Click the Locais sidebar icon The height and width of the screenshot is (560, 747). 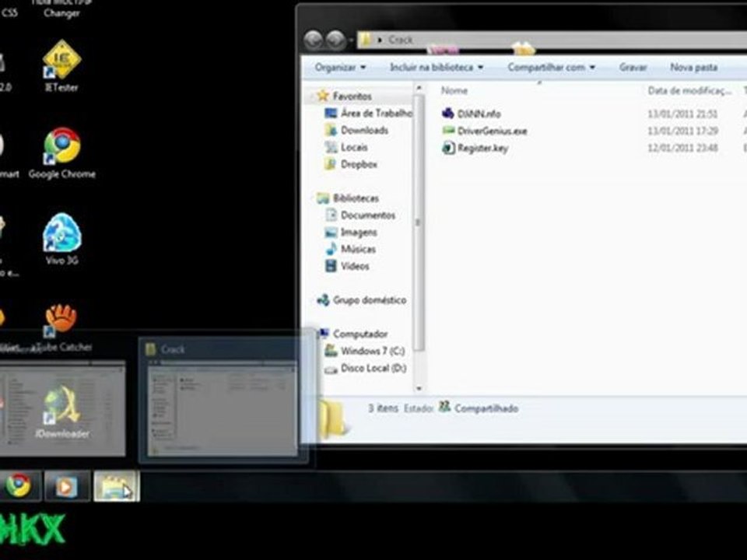tap(330, 147)
